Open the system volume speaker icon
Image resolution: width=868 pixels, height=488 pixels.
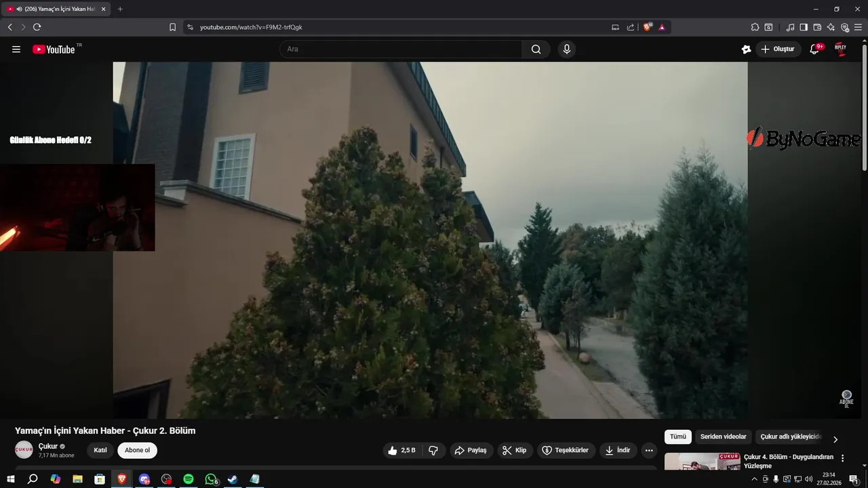point(808,479)
